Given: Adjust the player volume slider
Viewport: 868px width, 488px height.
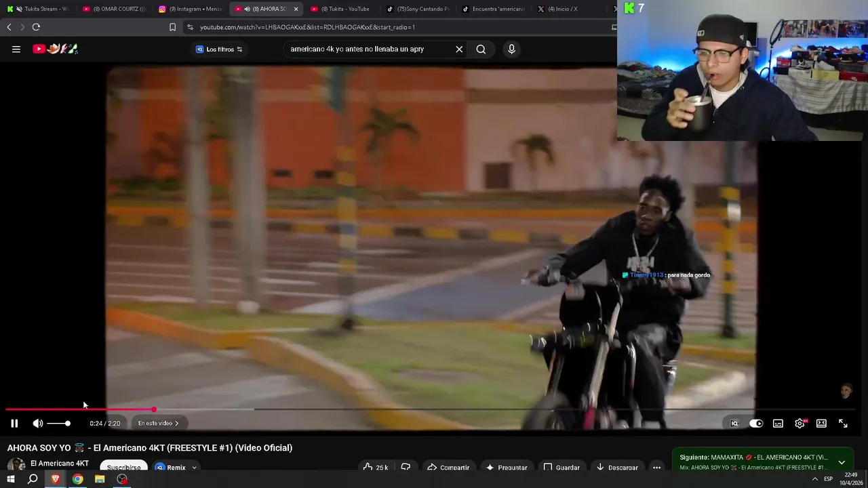Looking at the screenshot, I should [x=58, y=424].
